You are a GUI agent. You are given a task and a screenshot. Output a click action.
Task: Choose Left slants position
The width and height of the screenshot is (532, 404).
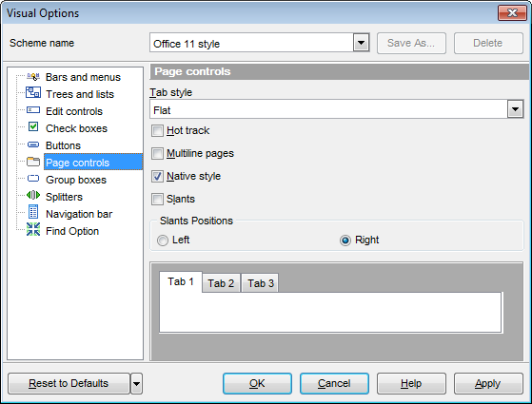pos(163,240)
